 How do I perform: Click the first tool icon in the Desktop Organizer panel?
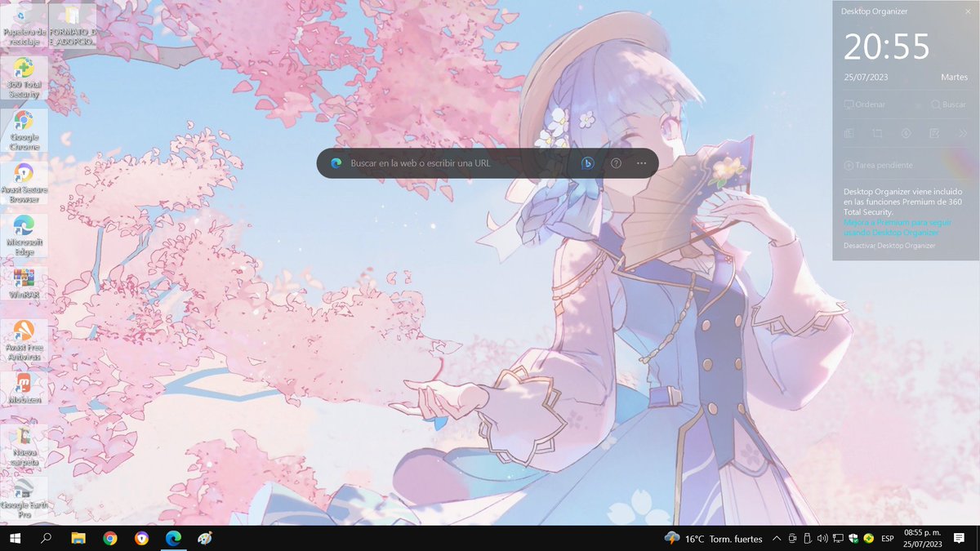tap(849, 133)
